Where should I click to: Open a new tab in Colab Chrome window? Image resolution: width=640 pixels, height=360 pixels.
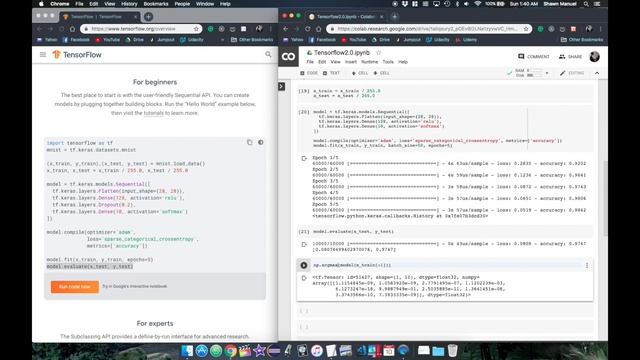395,17
